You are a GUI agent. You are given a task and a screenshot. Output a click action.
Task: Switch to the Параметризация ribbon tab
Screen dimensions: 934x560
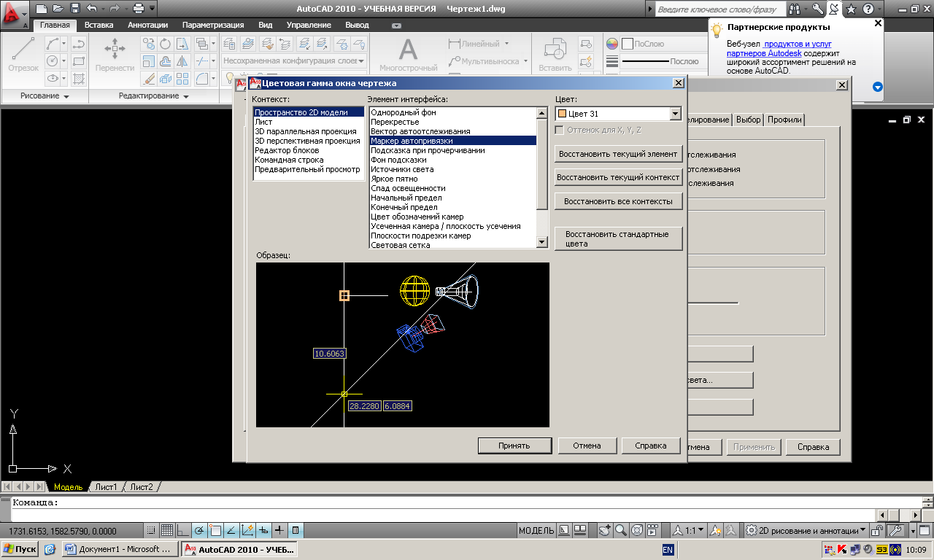coord(214,25)
